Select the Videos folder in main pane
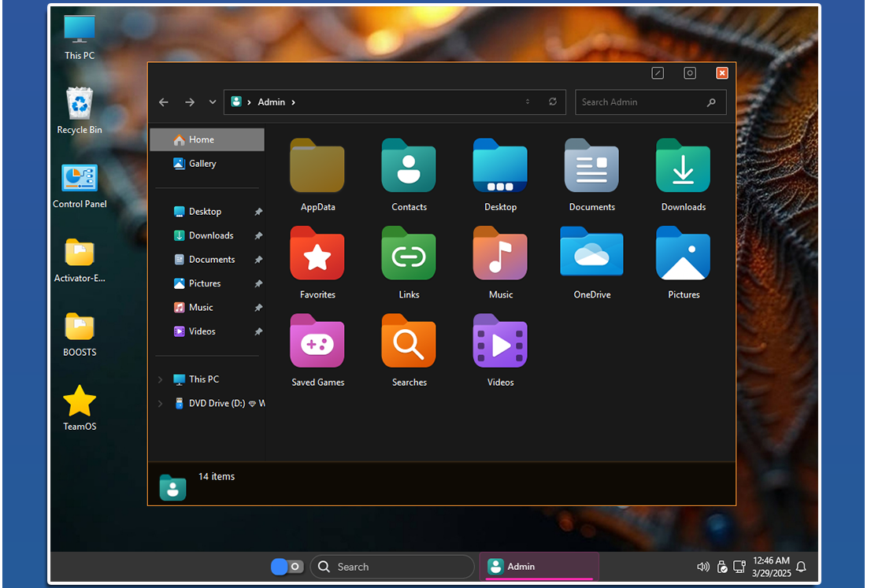This screenshot has height=588, width=871. coord(500,341)
